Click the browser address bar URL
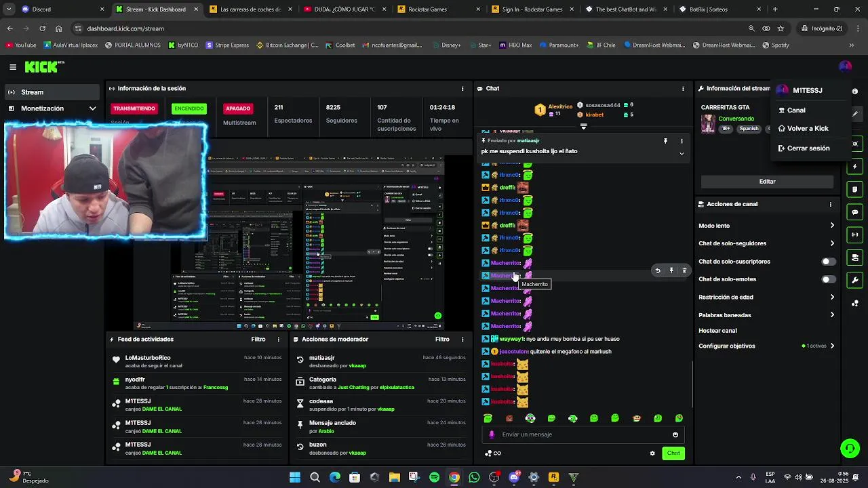Screen dimensions: 868x488 point(125,28)
